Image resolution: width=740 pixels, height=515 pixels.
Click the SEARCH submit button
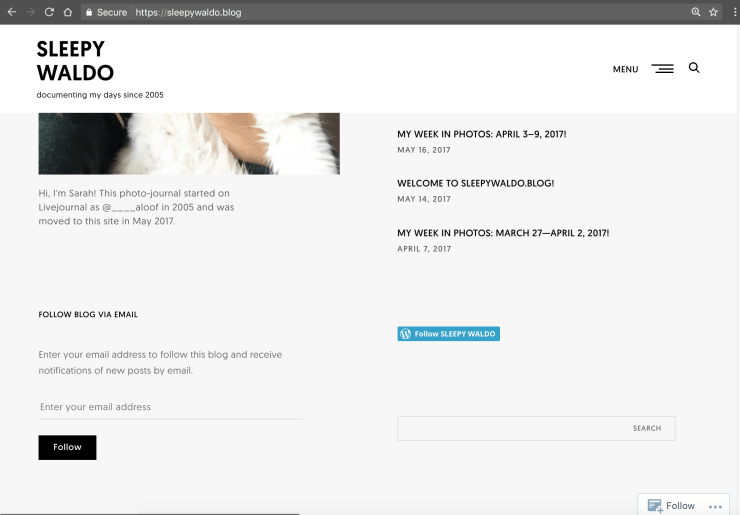coord(647,428)
